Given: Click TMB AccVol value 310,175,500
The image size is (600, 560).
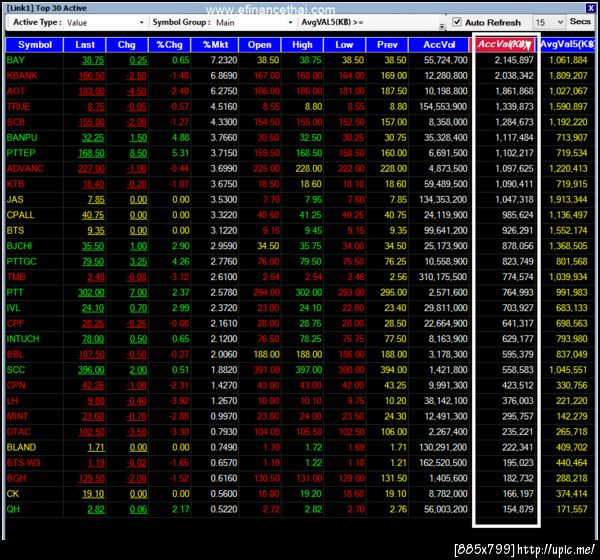Looking at the screenshot, I should point(443,277).
